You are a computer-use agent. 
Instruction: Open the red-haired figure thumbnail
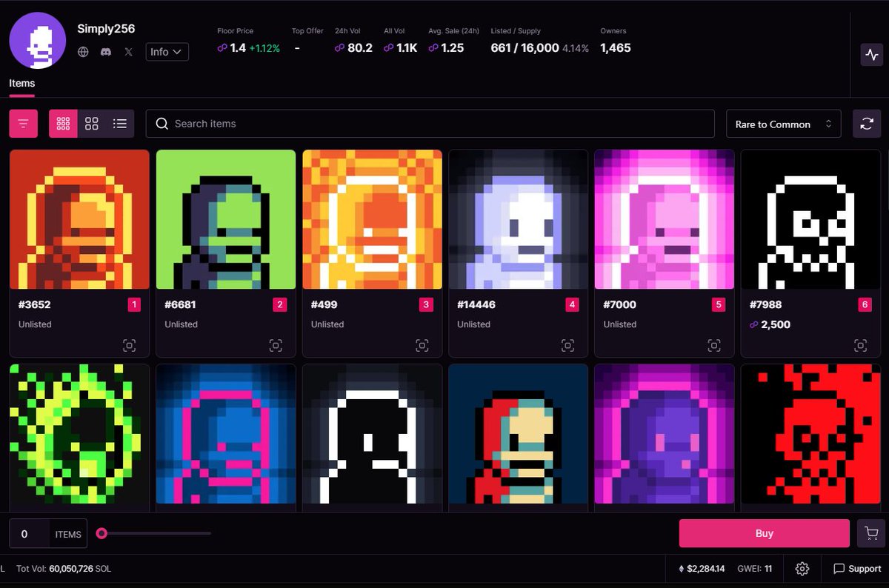pyautogui.click(x=519, y=434)
